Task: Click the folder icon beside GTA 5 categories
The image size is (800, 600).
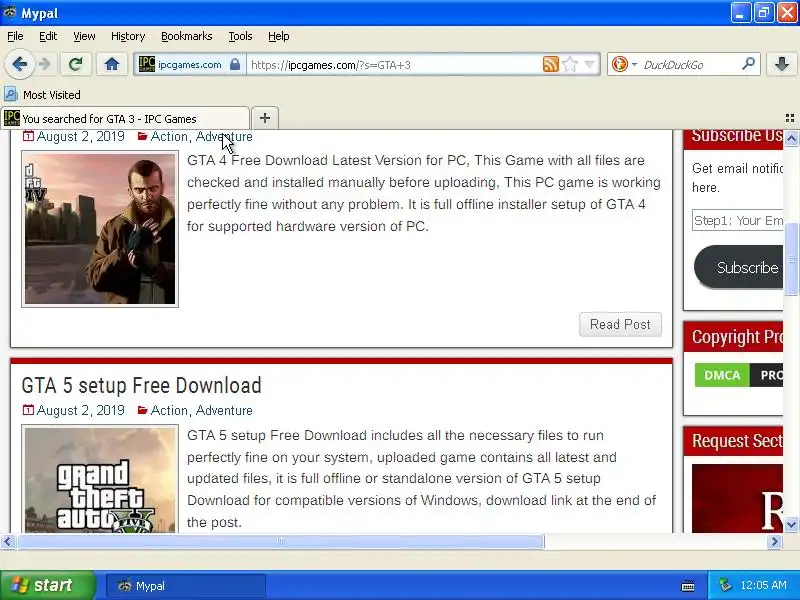Action: click(x=142, y=410)
